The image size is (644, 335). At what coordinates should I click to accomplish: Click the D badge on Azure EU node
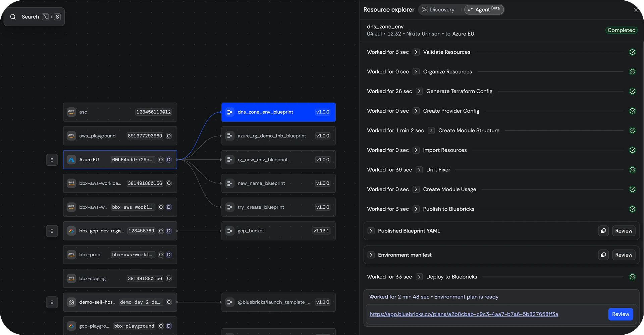(169, 160)
